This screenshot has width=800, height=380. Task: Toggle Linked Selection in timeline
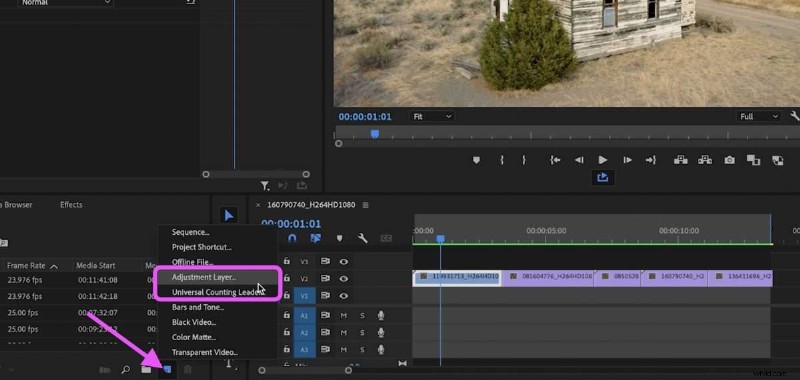(315, 238)
